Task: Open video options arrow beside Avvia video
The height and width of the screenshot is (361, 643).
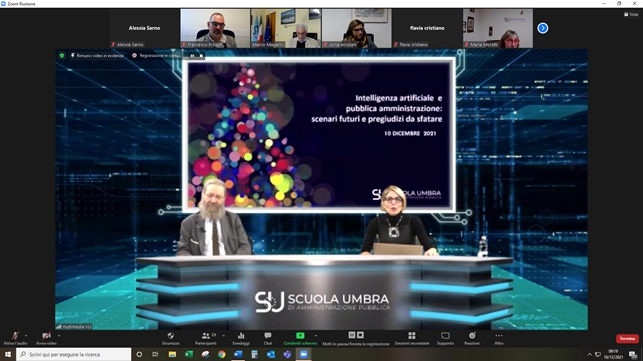Action: [59, 336]
